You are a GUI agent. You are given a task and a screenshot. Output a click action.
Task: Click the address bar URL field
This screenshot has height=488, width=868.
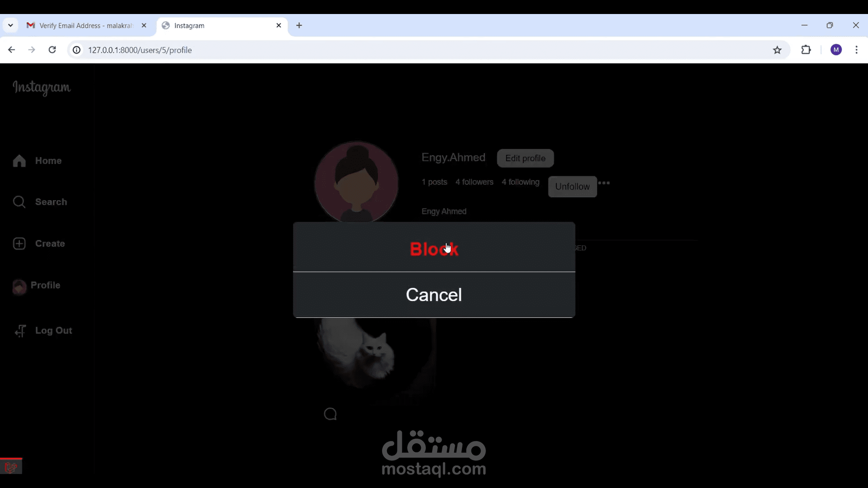[x=425, y=50]
